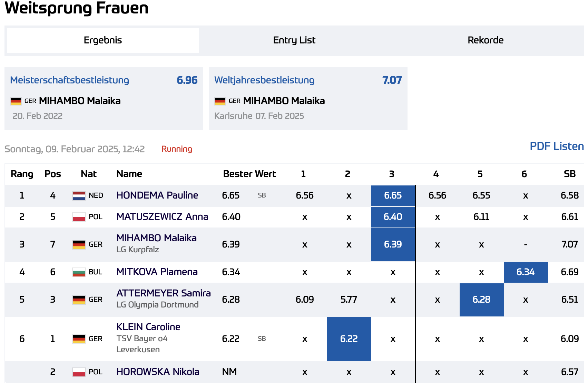Click German flag in Weltjahresbestleistung card

(220, 101)
